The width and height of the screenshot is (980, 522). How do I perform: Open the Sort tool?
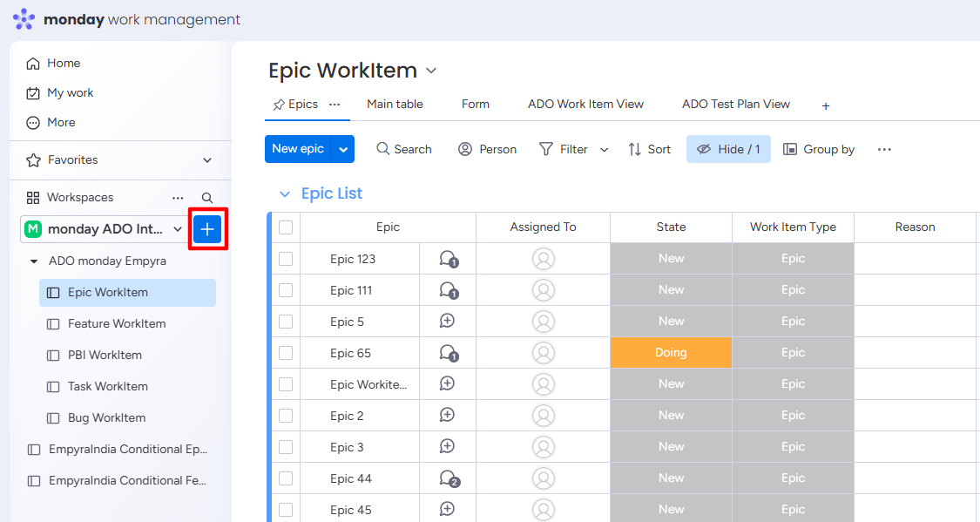tap(649, 149)
